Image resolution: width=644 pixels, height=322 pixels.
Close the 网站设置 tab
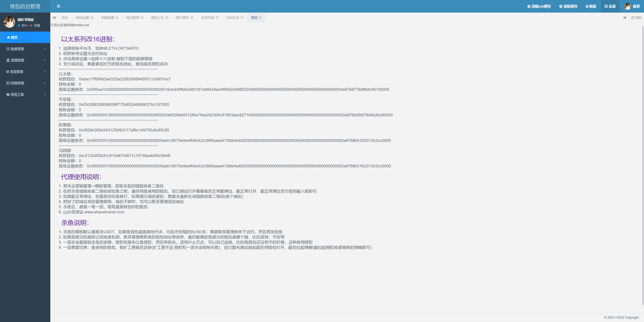92,17
